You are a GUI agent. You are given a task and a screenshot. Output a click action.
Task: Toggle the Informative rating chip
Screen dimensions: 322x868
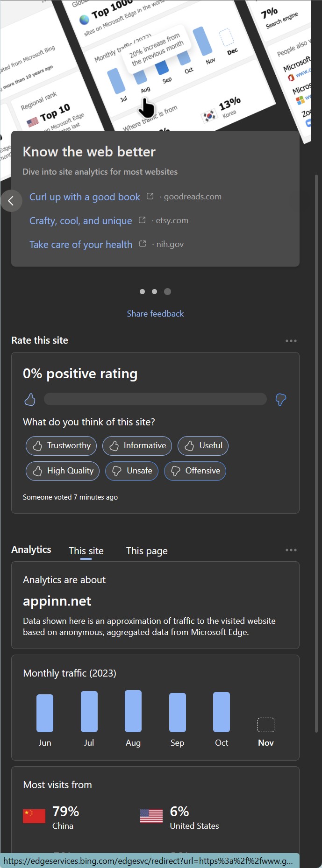click(x=137, y=445)
